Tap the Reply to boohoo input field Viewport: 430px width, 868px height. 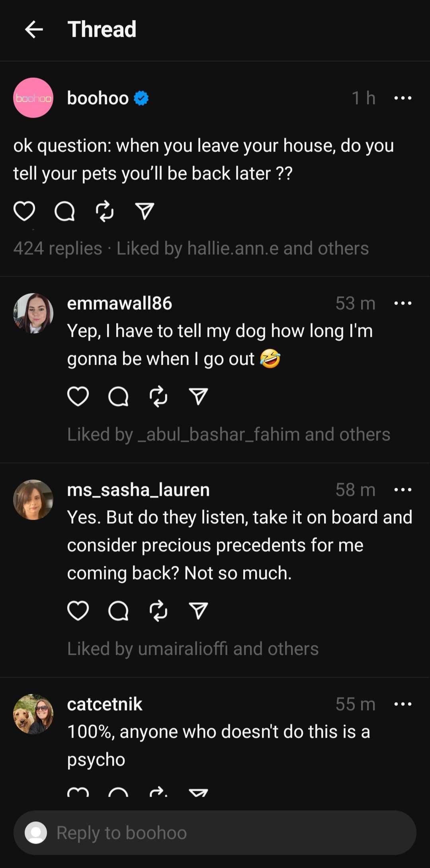(215, 833)
